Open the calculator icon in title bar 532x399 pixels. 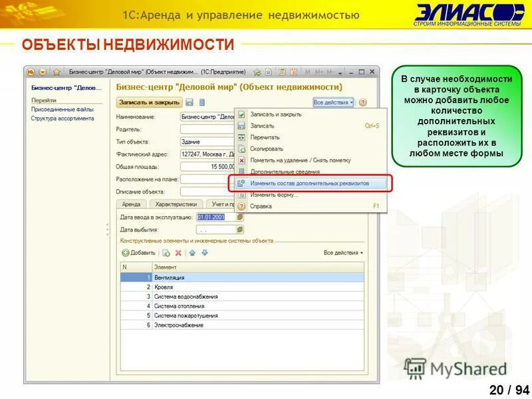click(x=282, y=72)
